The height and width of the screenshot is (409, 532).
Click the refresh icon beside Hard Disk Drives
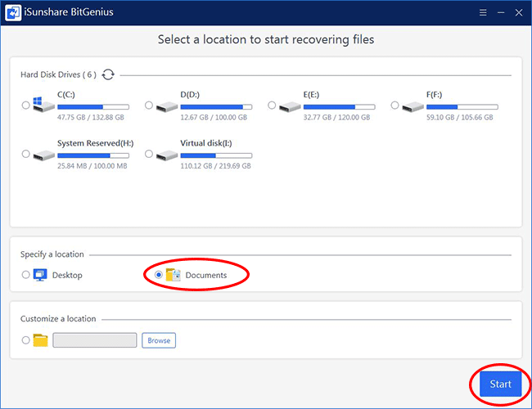point(108,74)
